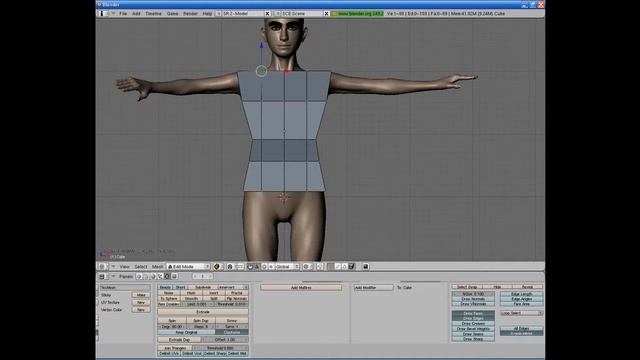The image size is (640, 360).
Task: Click the Add Multires button
Action: 301,288
